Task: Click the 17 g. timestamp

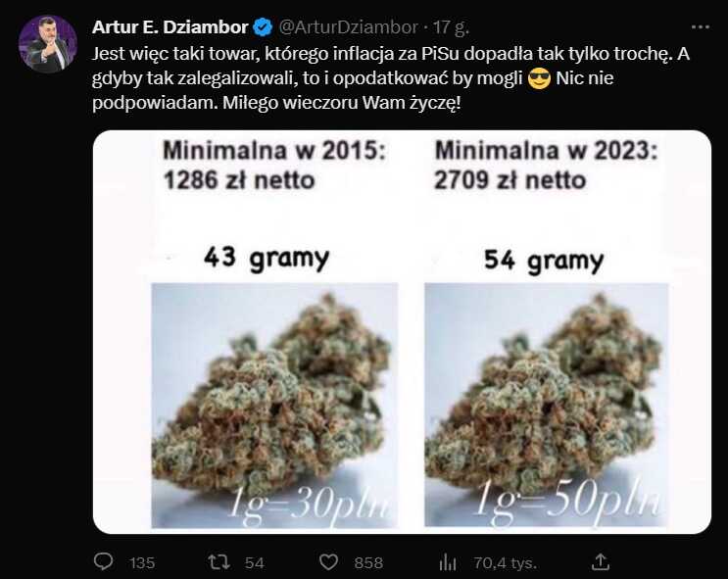Action: click(x=452, y=27)
